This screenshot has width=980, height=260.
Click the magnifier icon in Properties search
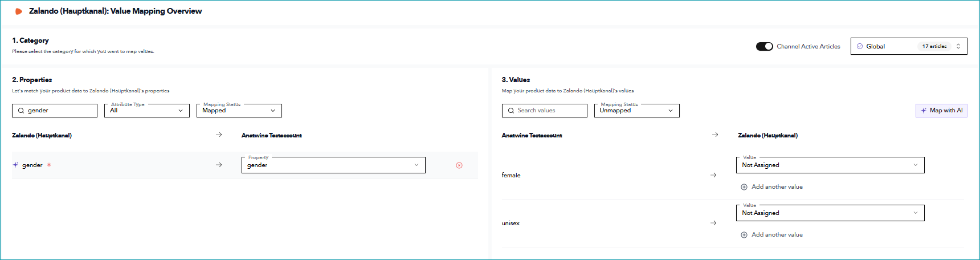click(x=21, y=111)
